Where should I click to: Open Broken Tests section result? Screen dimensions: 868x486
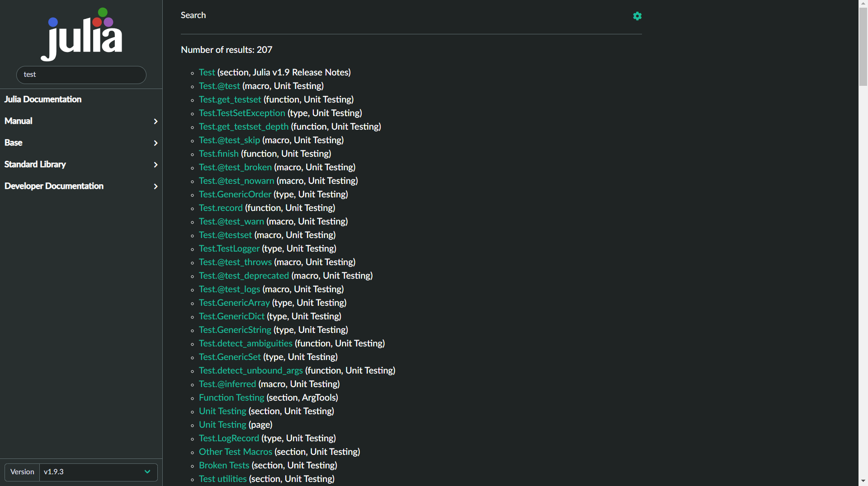click(224, 466)
